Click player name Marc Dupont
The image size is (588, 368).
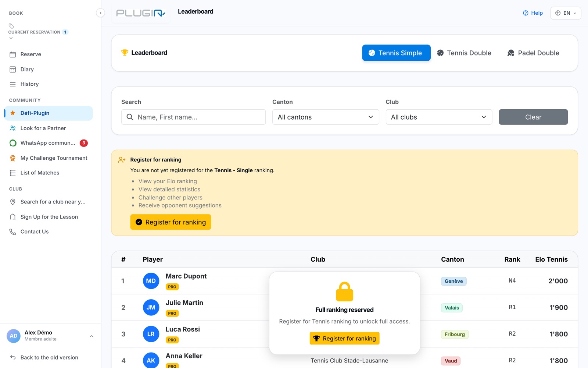[186, 276]
